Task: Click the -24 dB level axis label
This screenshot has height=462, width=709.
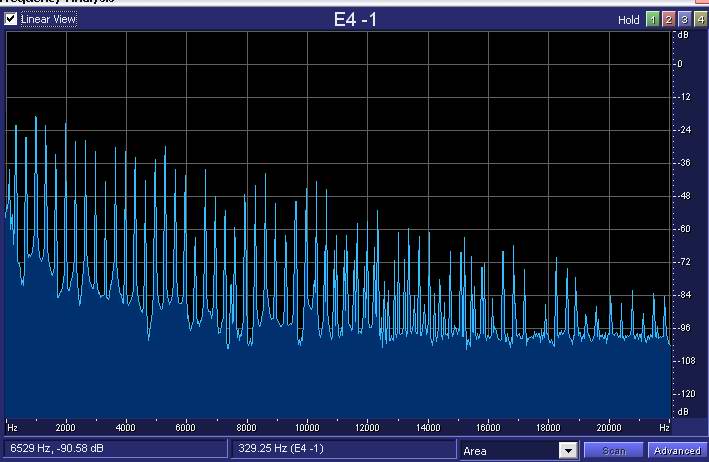Action: pyautogui.click(x=684, y=130)
